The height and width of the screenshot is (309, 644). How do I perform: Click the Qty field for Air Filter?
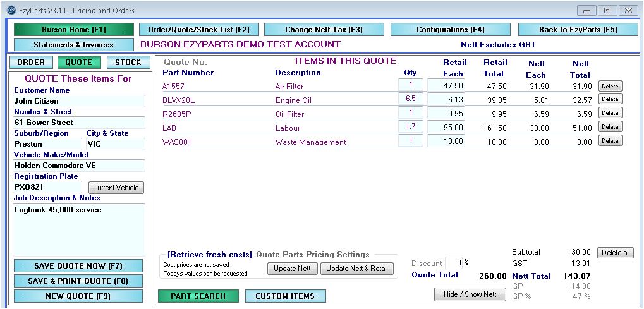(x=411, y=85)
